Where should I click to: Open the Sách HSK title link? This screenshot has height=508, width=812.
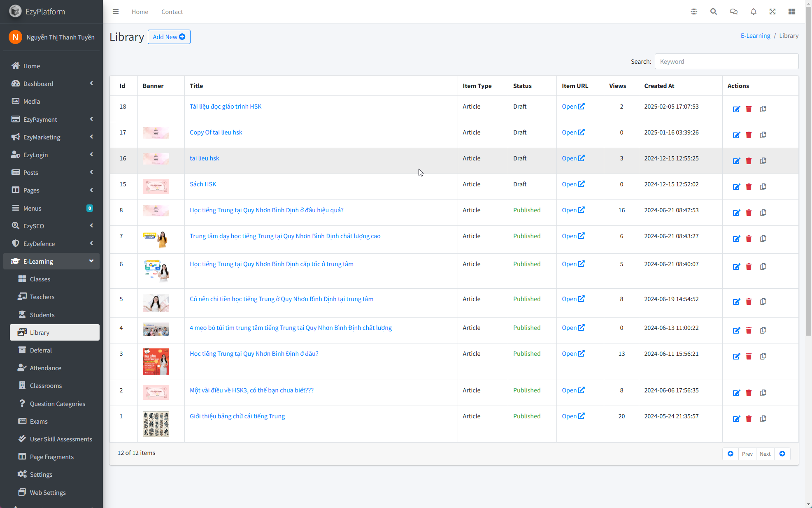click(203, 184)
